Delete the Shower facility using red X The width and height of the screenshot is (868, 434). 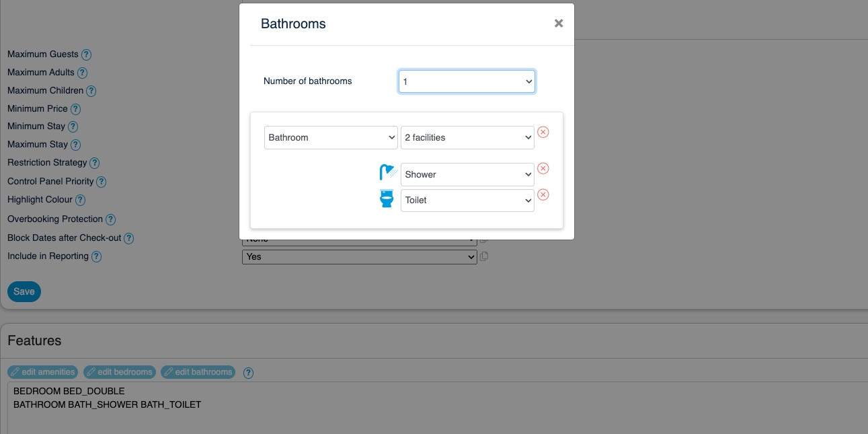[x=543, y=169]
